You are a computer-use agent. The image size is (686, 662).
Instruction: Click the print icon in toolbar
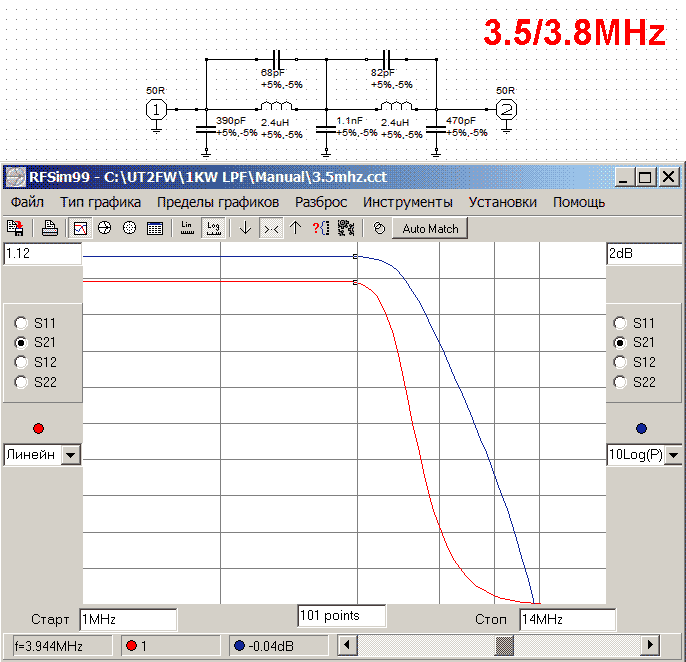49,228
